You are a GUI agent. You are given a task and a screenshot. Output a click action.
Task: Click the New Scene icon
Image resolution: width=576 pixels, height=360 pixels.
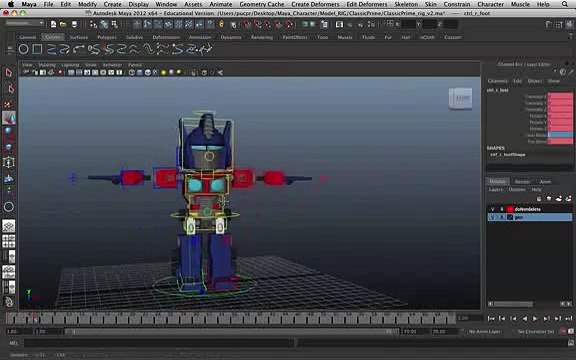point(54,25)
